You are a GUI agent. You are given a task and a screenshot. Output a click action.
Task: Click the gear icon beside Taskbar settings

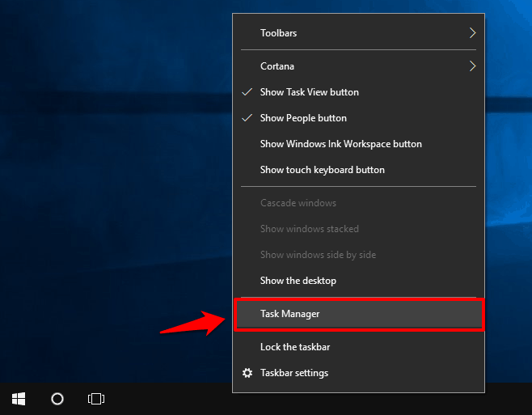point(247,373)
